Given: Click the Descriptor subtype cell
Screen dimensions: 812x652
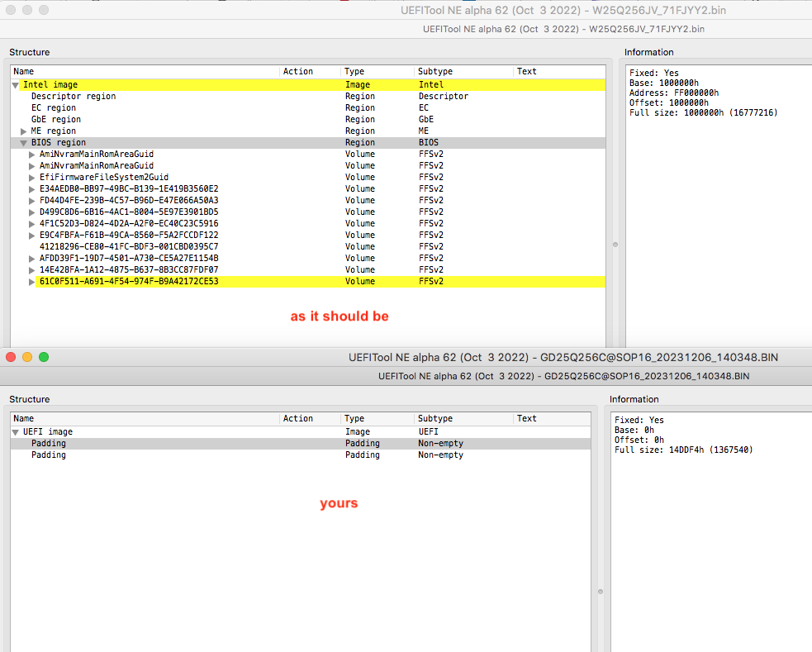Looking at the screenshot, I should coord(444,97).
